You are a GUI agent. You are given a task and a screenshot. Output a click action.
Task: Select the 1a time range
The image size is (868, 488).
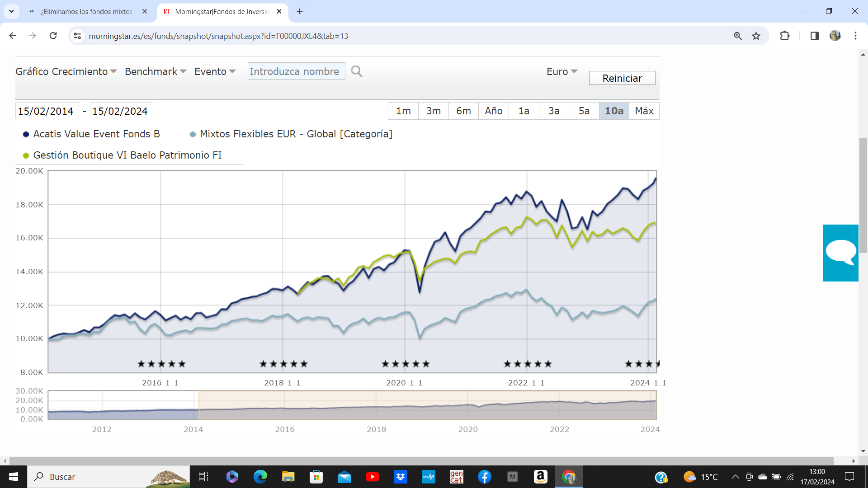[x=524, y=111]
